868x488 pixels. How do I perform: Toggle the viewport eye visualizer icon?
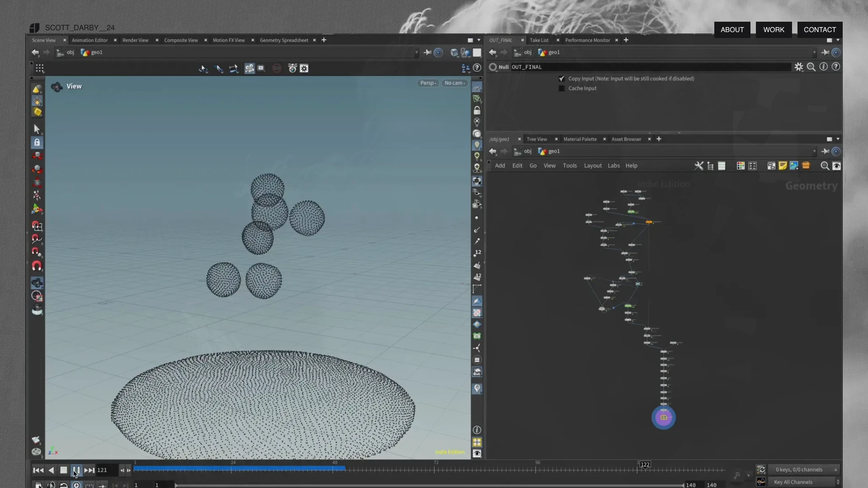click(477, 453)
